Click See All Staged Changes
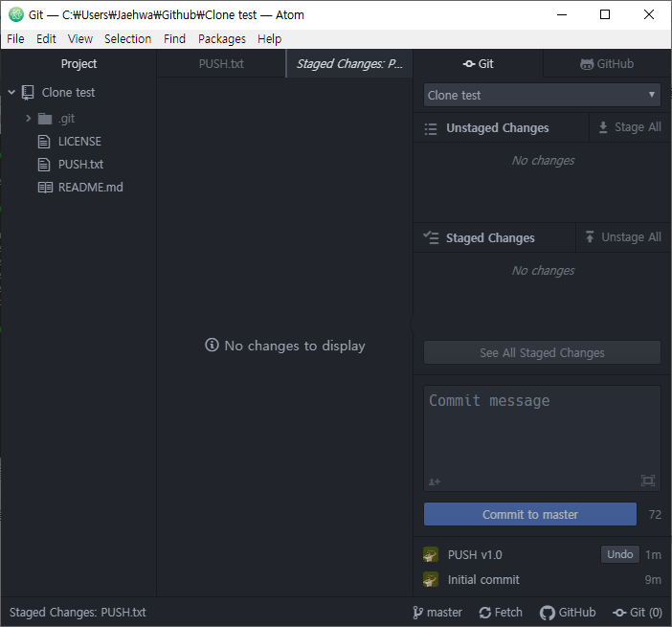 pyautogui.click(x=542, y=352)
